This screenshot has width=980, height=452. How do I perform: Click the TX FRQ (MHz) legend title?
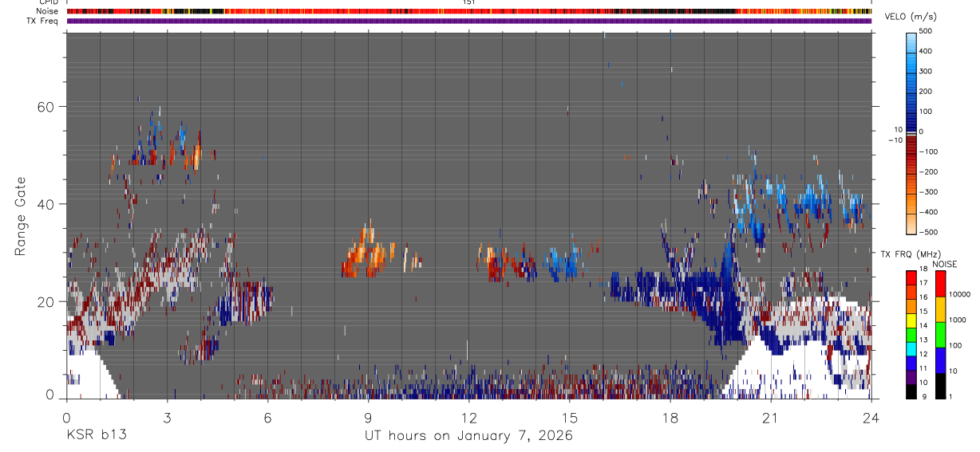(911, 254)
